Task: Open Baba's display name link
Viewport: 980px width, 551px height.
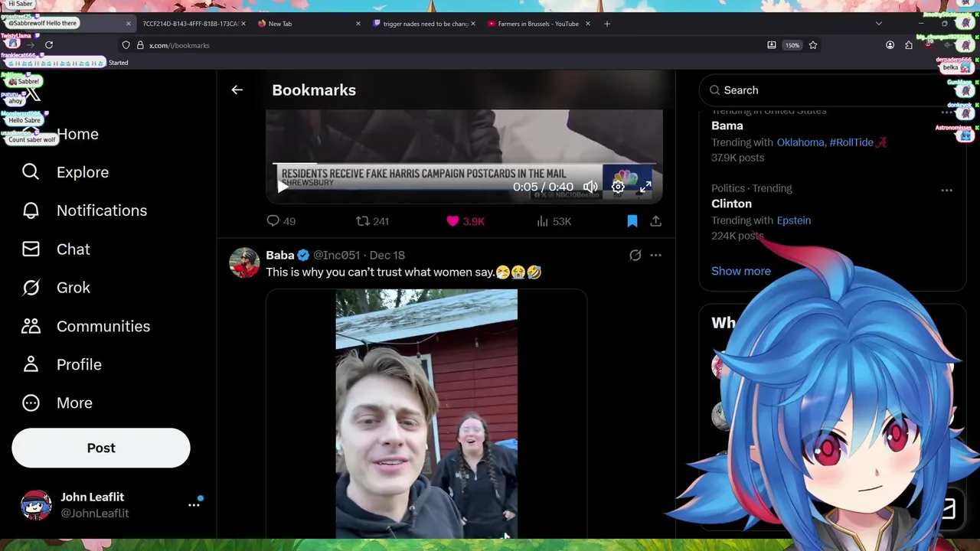Action: [x=280, y=255]
